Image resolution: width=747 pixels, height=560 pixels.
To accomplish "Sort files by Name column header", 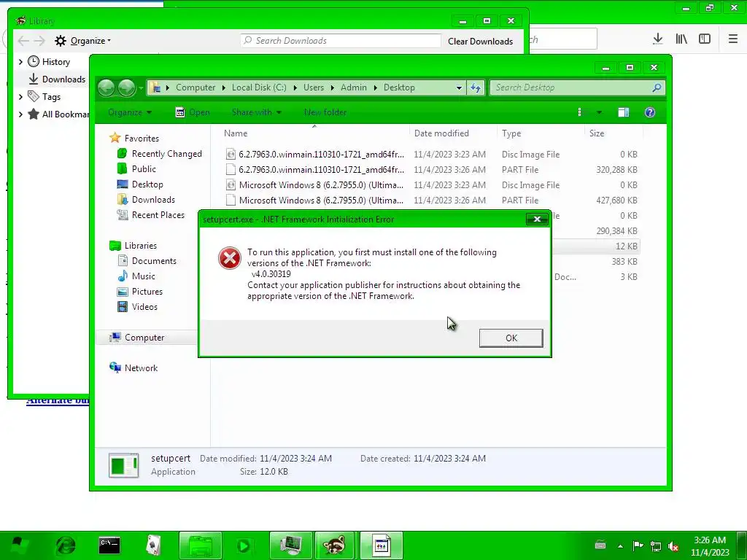I will pyautogui.click(x=314, y=133).
